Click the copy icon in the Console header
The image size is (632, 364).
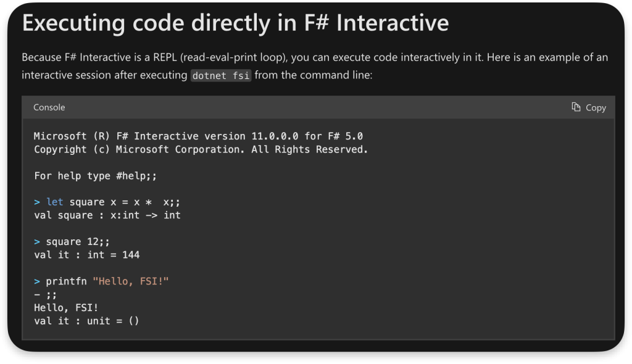click(x=576, y=107)
